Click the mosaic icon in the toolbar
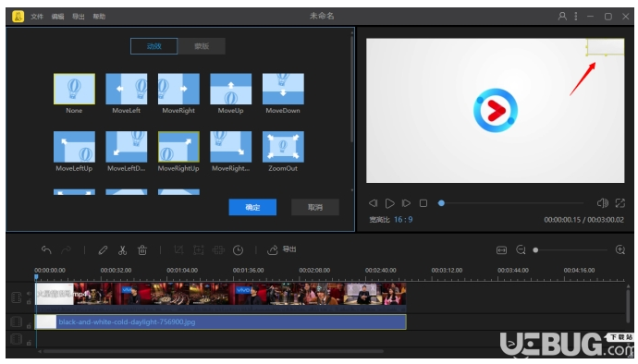 point(218,249)
